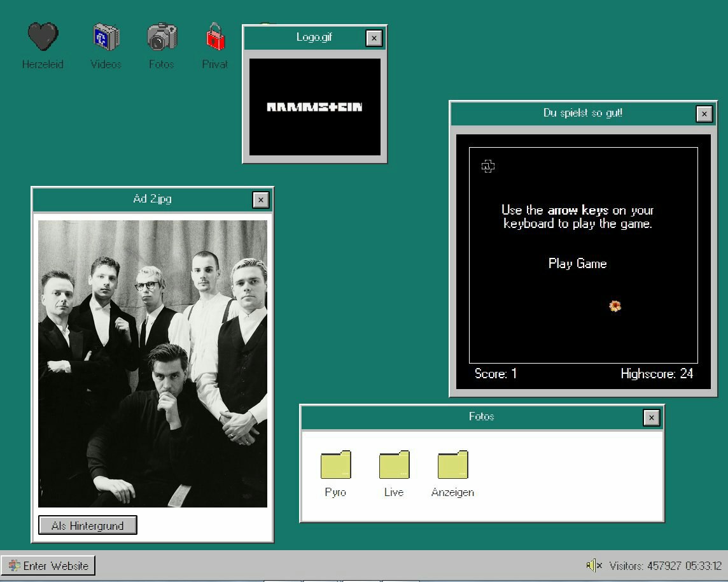This screenshot has height=582, width=728.
Task: Click the Score: 1 text
Action: click(x=495, y=373)
